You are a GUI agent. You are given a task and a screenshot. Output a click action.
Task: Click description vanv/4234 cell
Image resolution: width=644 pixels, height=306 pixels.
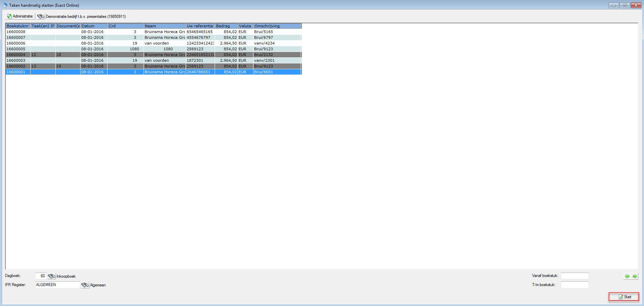pyautogui.click(x=277, y=43)
